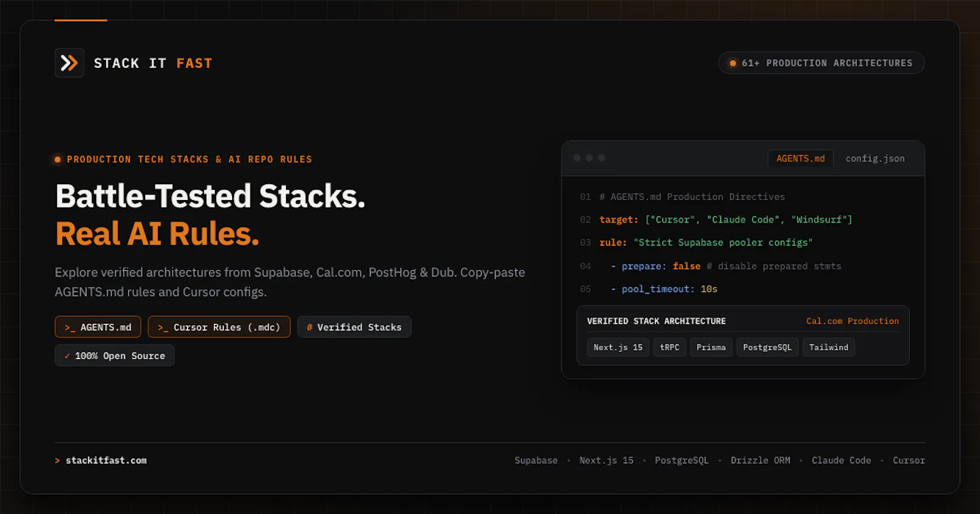The image size is (980, 514).
Task: Open the stackitfast.com link
Action: (x=106, y=460)
